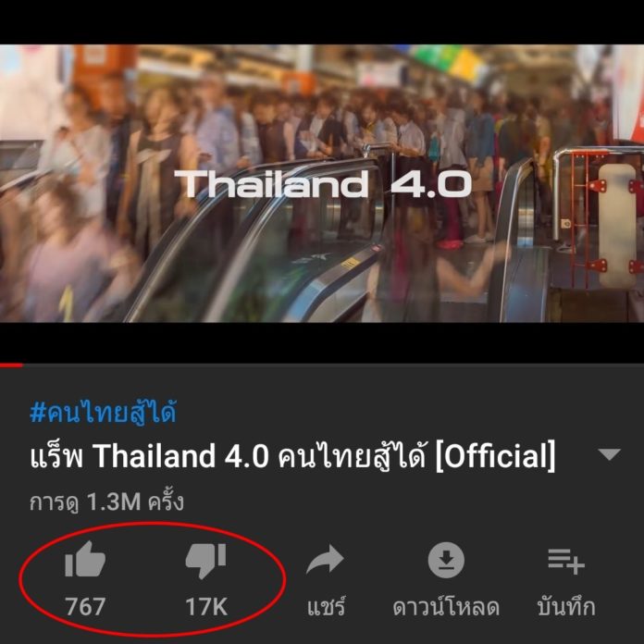Tap the video player frame
644x644 pixels.
pos(322,183)
